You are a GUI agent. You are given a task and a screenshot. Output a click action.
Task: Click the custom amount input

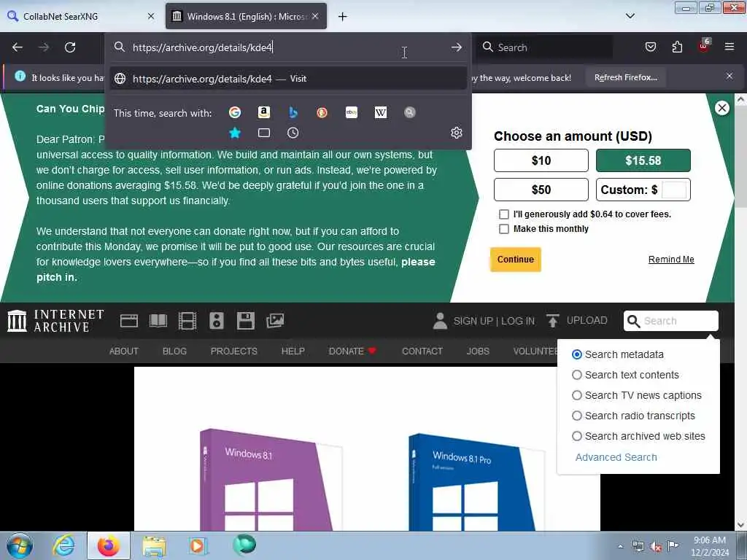click(674, 190)
